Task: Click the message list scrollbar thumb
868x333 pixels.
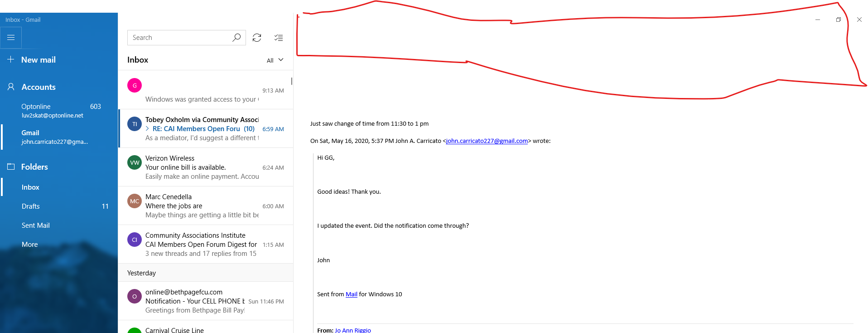Action: (x=291, y=81)
